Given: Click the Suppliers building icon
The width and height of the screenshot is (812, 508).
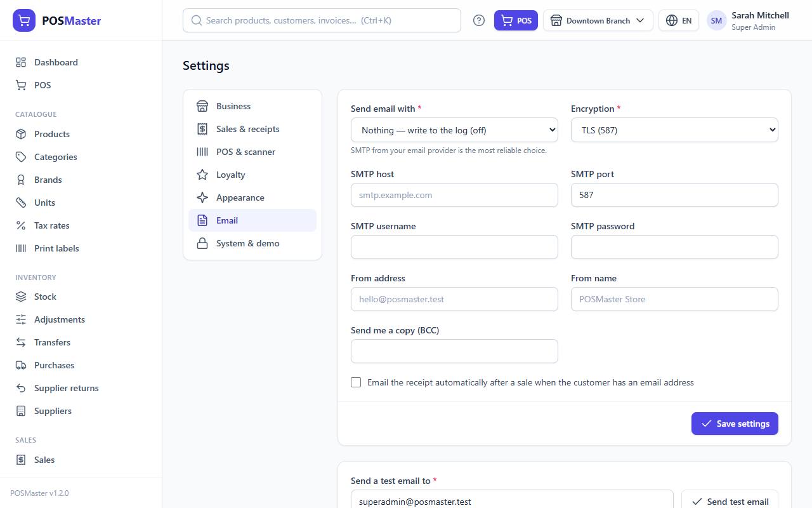Looking at the screenshot, I should (21, 411).
